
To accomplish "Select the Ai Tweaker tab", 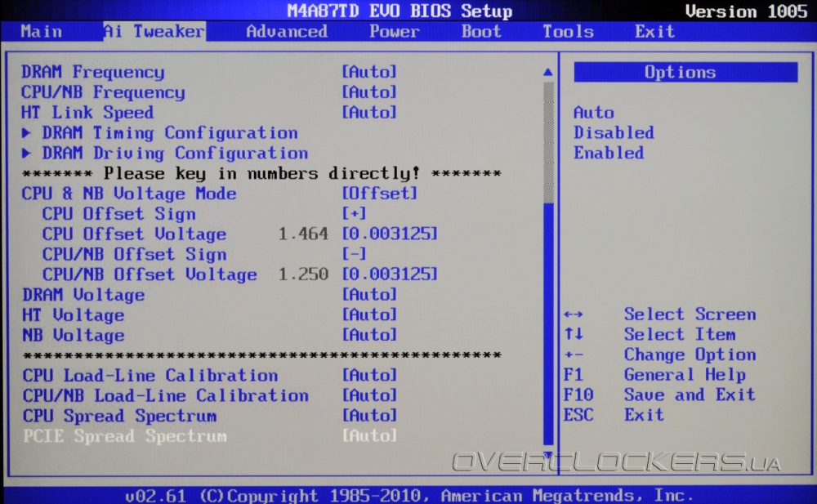I will point(154,31).
